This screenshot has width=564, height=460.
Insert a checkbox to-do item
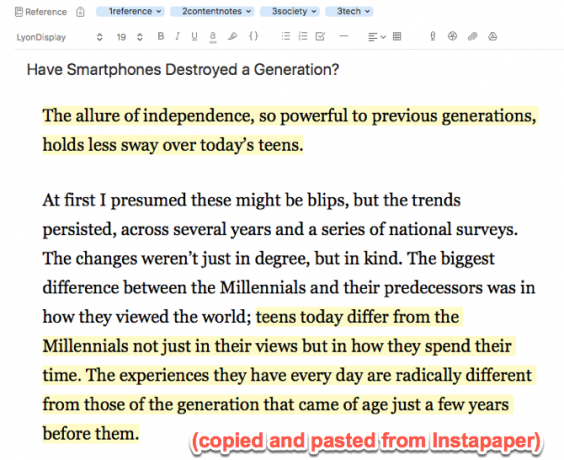[x=320, y=36]
